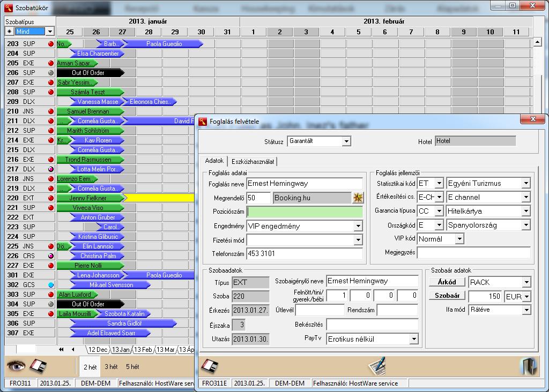Open the Ifa mód Ráteve dropdown
This screenshot has width=549, height=392.
(526, 310)
